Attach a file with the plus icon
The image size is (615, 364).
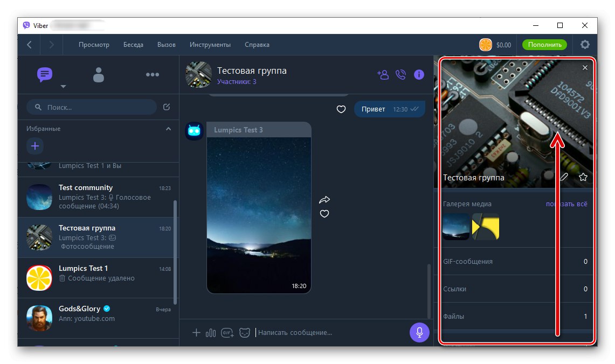pos(197,333)
